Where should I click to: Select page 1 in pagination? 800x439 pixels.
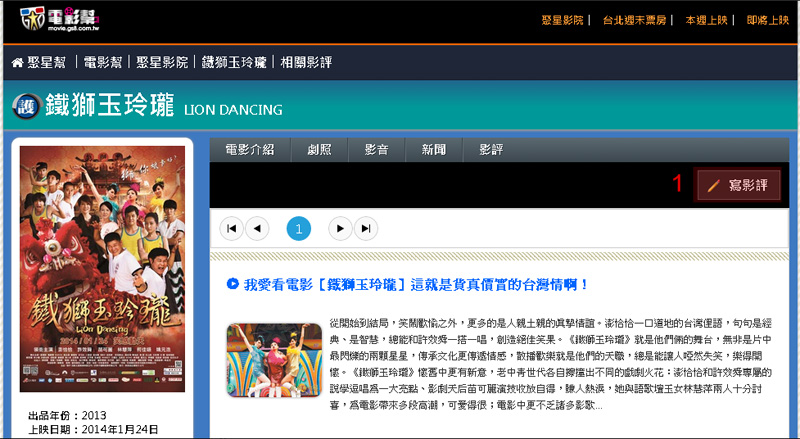[299, 229]
